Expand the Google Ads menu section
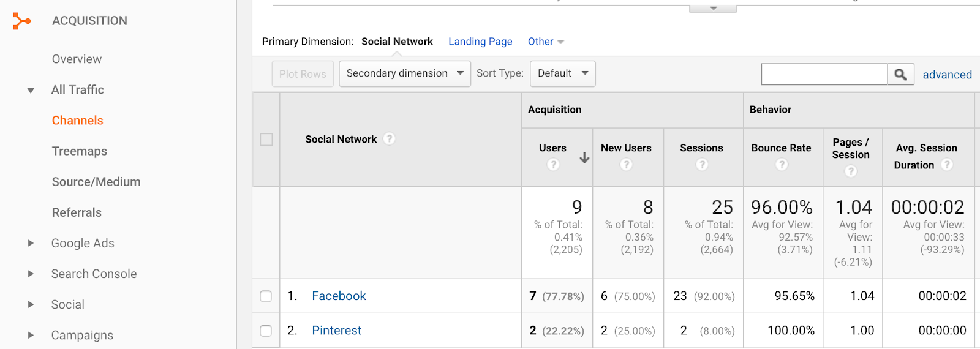Image resolution: width=980 pixels, height=349 pixels. click(x=31, y=243)
